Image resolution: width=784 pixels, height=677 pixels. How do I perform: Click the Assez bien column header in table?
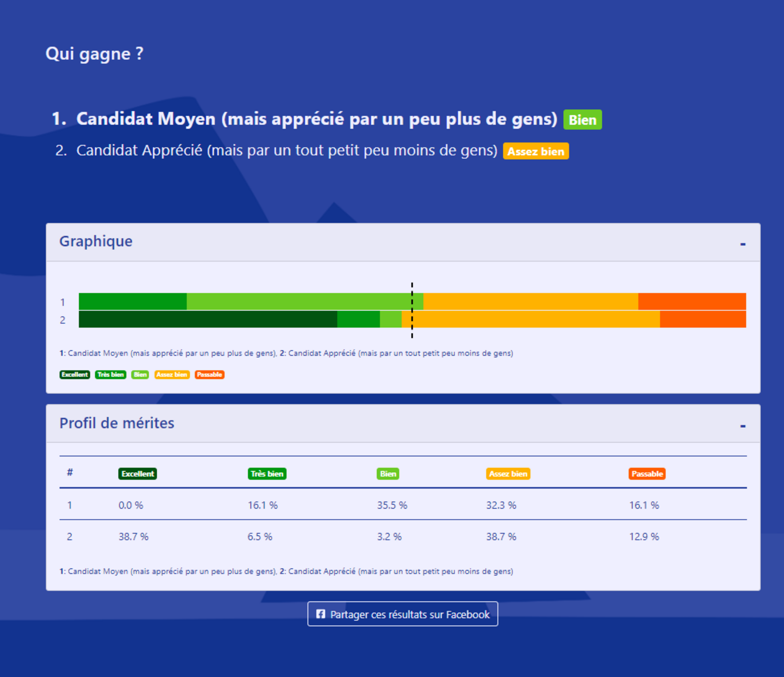[x=508, y=474]
